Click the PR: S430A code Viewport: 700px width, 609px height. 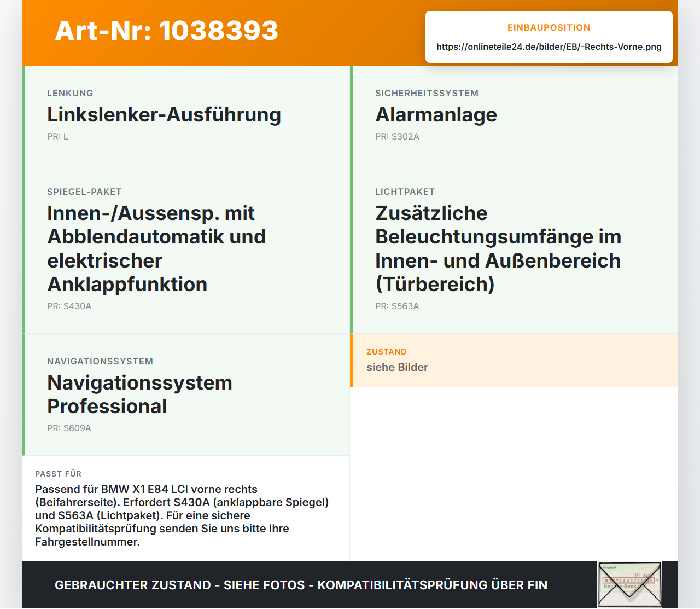69,306
